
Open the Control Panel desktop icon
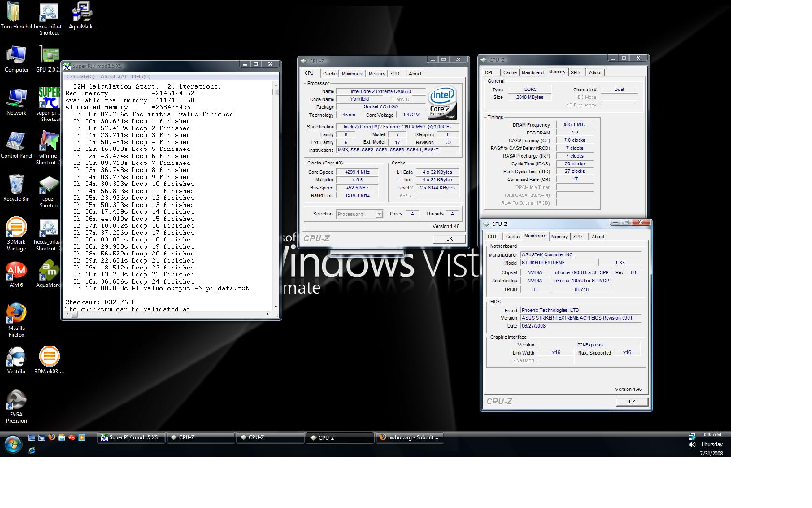[16, 145]
